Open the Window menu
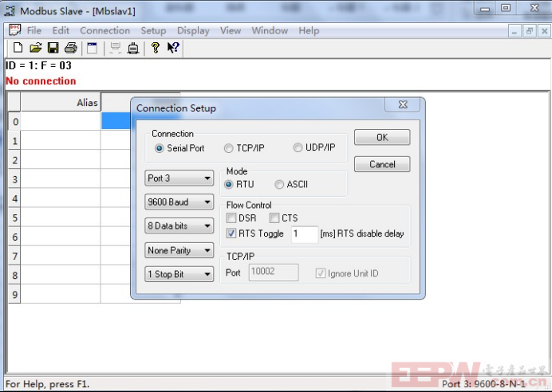Screen dimensions: 552x392 [270, 30]
